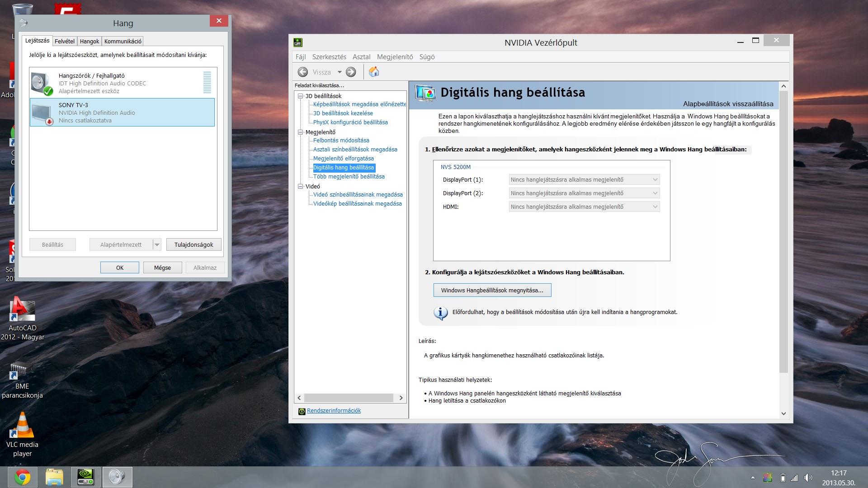Click the Hang dialog title icon
This screenshot has height=488, width=868.
(x=24, y=23)
